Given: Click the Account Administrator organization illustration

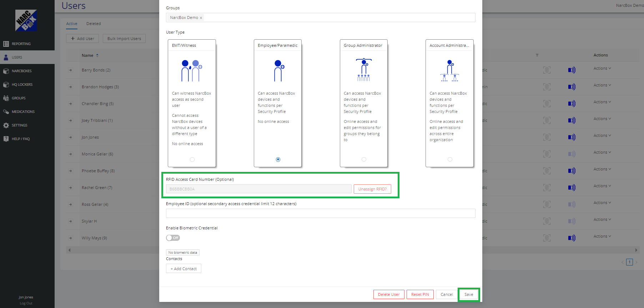Looking at the screenshot, I should click(449, 71).
